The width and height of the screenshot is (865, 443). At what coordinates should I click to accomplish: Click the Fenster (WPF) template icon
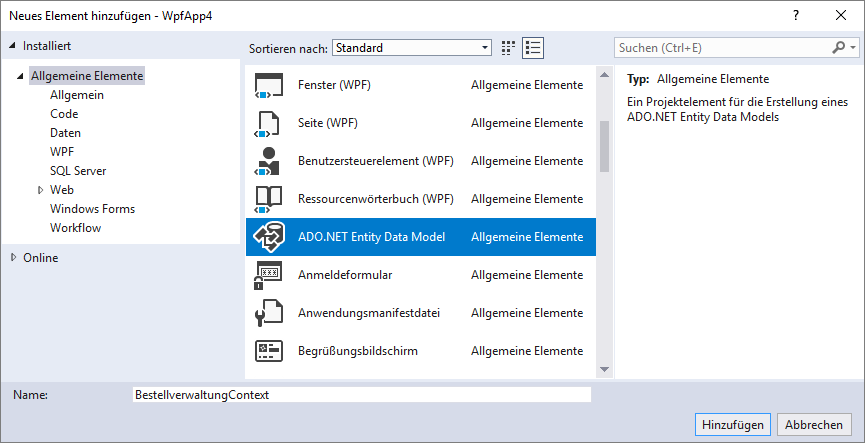click(x=270, y=85)
